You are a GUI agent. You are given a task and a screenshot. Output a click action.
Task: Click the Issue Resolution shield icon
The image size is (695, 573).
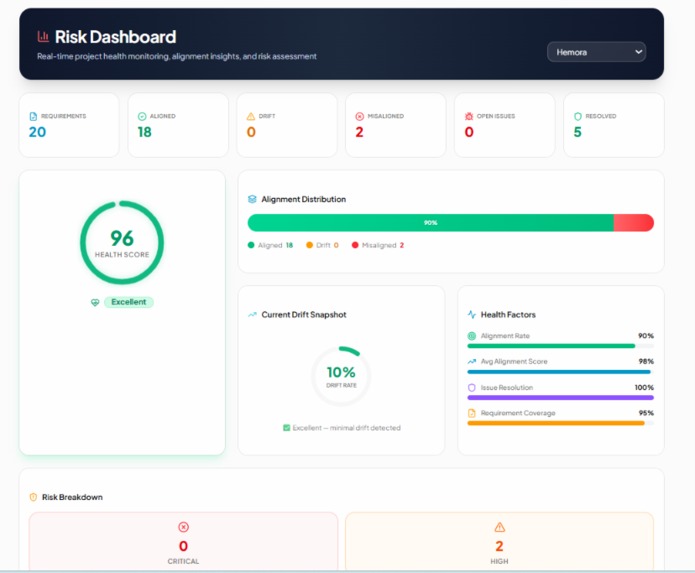pyautogui.click(x=472, y=387)
